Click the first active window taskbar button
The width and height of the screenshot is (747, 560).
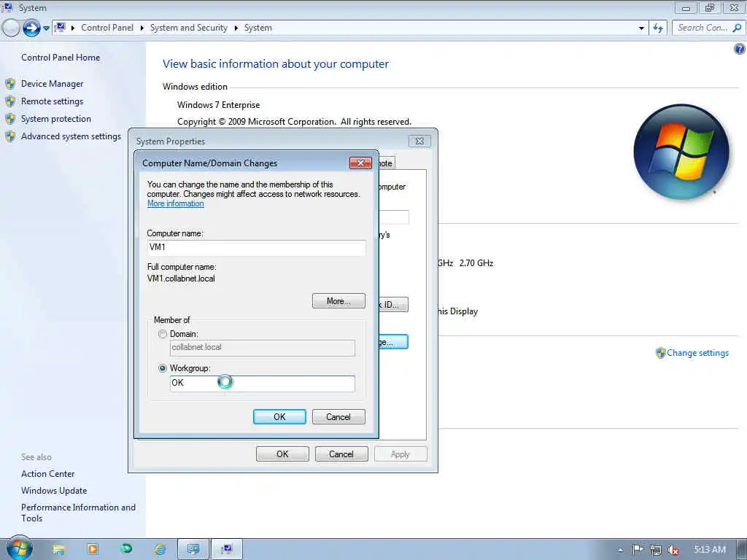click(193, 550)
